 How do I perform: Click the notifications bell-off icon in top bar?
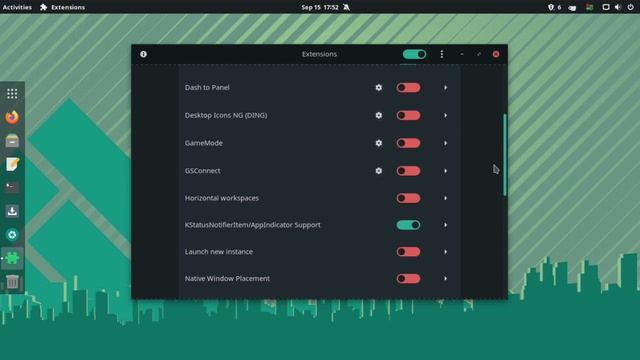[347, 7]
